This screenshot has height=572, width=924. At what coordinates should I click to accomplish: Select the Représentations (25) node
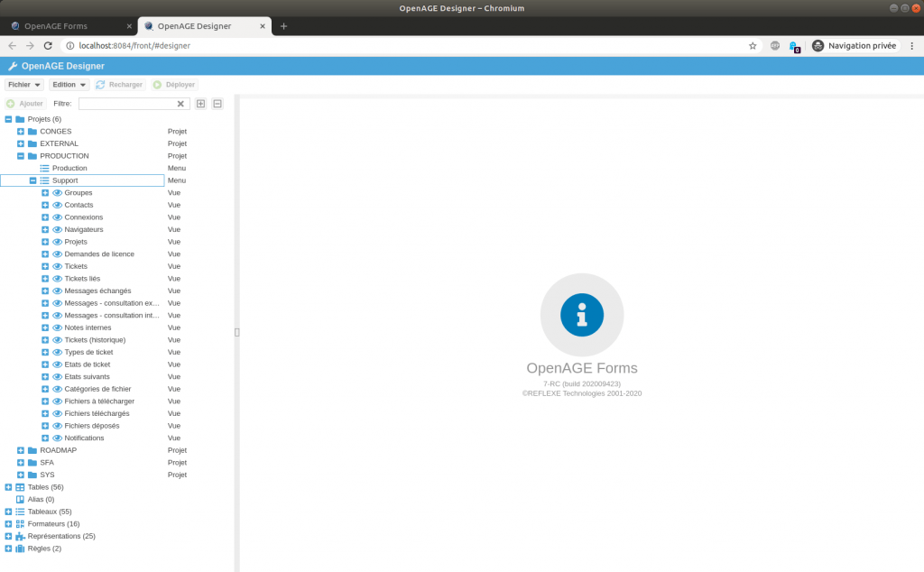(61, 536)
